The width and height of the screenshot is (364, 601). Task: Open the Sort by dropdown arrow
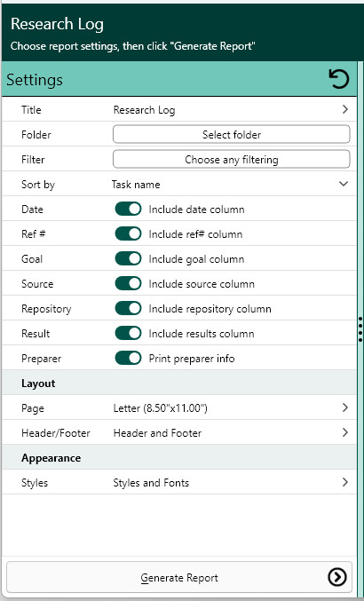click(x=344, y=184)
